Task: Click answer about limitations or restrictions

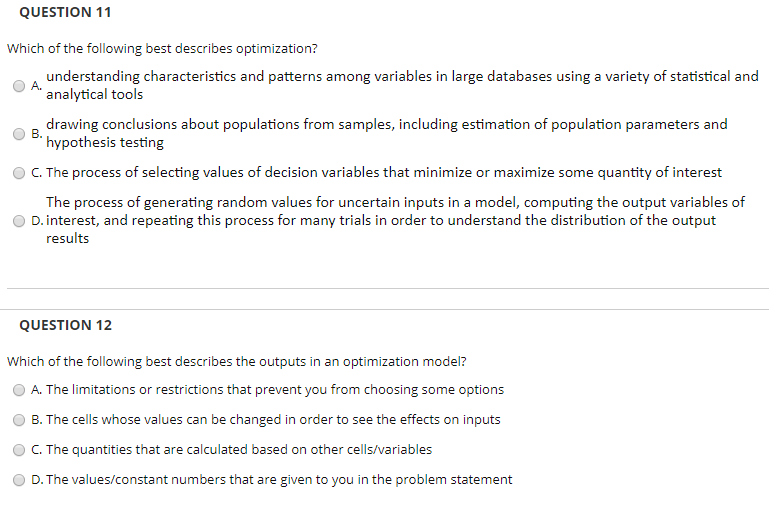Action: click(275, 389)
